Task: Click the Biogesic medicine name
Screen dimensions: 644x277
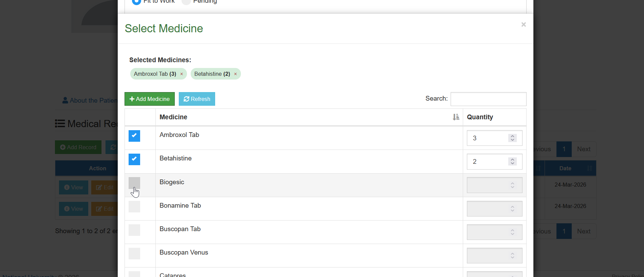Action: 172,182
